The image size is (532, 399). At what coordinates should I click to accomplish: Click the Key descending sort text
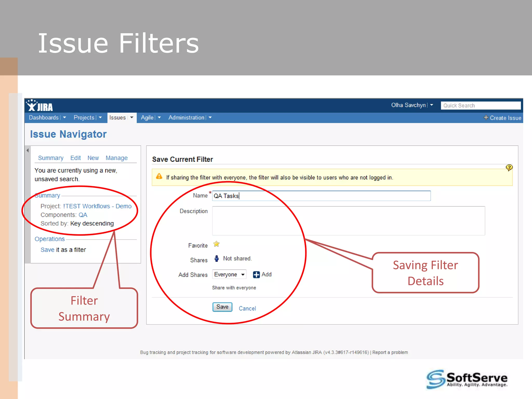point(92,224)
